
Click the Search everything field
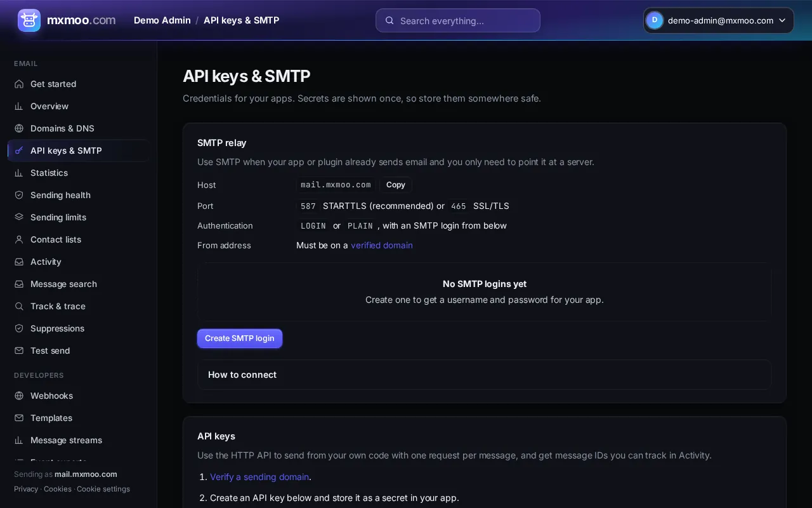(x=458, y=20)
